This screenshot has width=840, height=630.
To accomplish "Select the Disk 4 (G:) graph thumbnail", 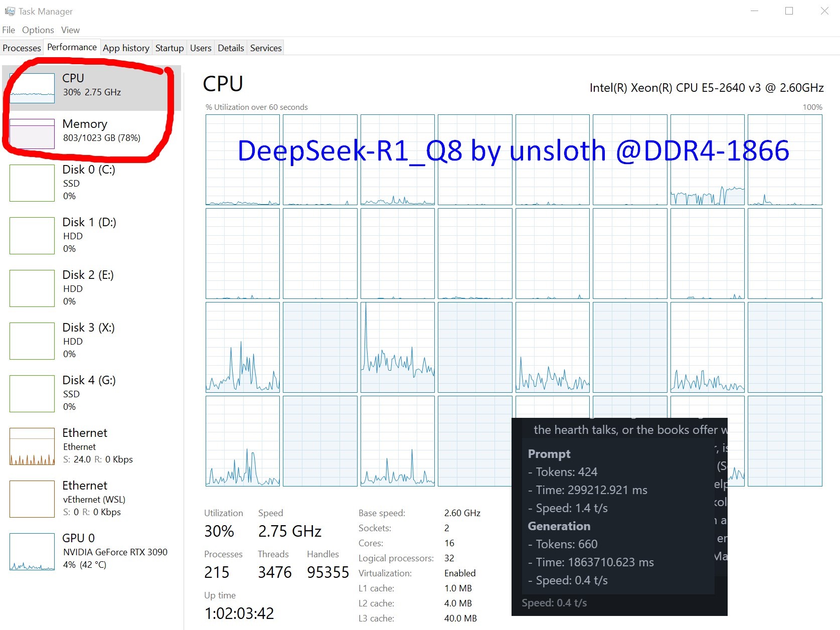I will pyautogui.click(x=32, y=394).
